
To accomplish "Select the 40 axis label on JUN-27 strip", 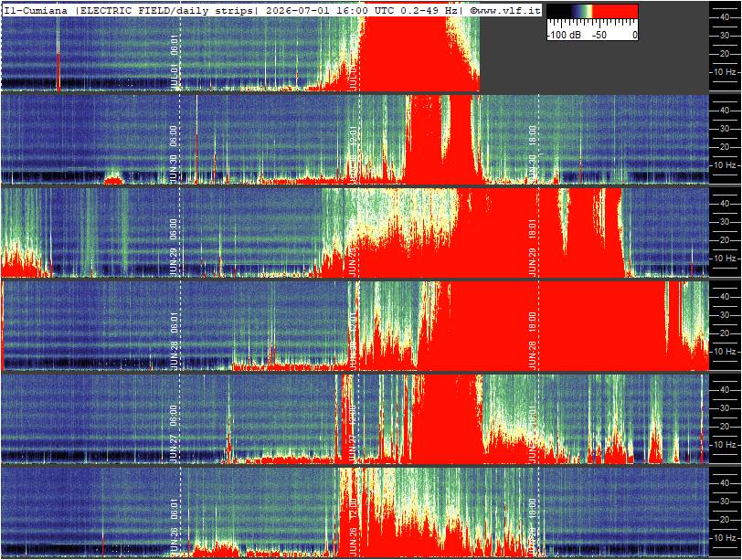I will 725,390.
